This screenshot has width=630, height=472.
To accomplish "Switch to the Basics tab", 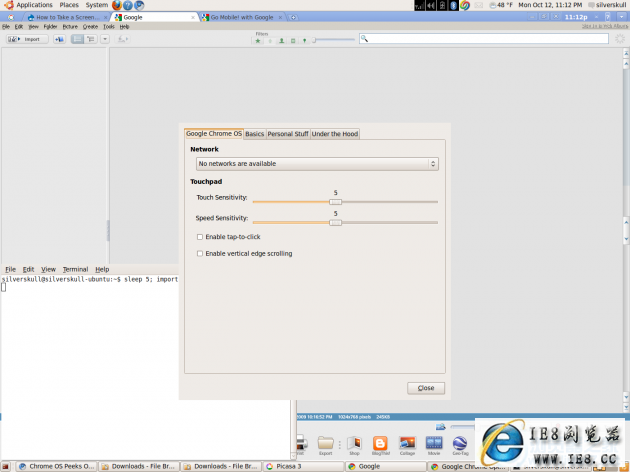I will coord(255,134).
